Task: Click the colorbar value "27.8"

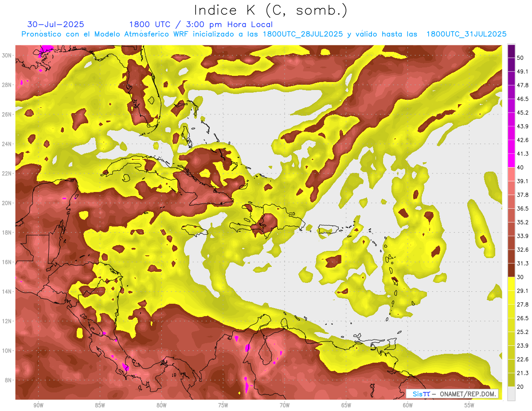Action: [x=523, y=305]
